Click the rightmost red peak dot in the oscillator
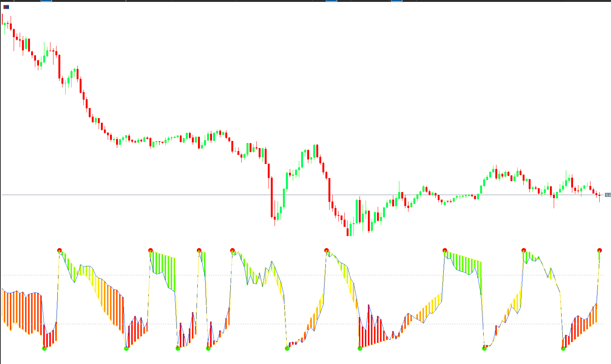This screenshot has width=611, height=364. point(600,250)
